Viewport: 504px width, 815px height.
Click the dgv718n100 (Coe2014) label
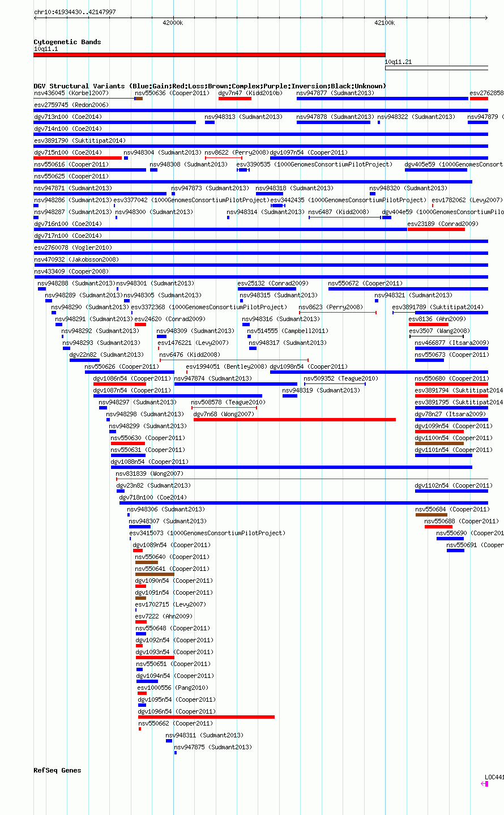[153, 497]
